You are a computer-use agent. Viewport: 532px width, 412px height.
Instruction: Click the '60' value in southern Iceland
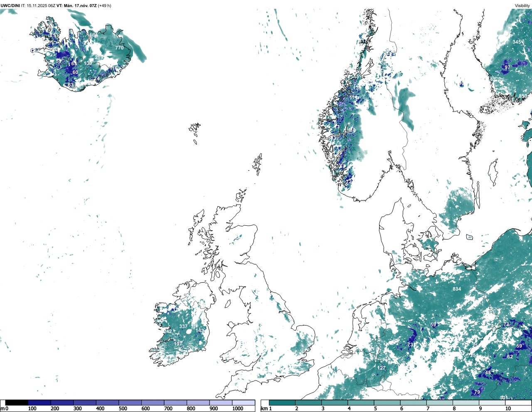pos(75,72)
